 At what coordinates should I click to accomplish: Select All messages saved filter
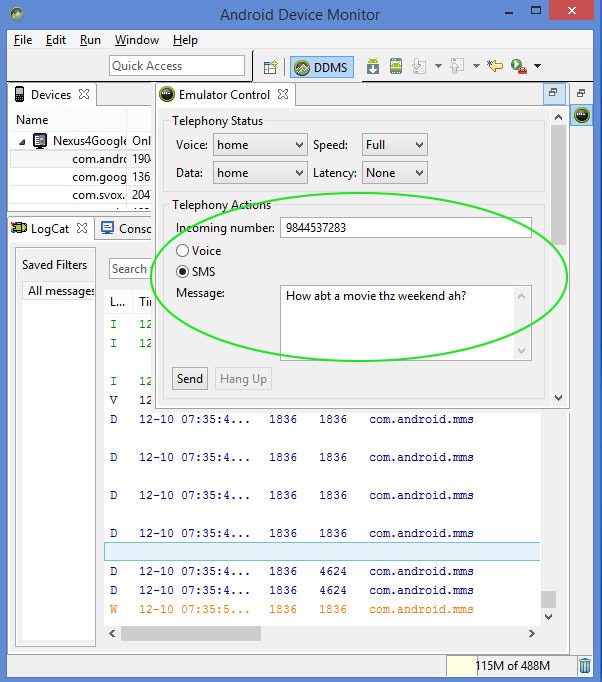pyautogui.click(x=59, y=291)
